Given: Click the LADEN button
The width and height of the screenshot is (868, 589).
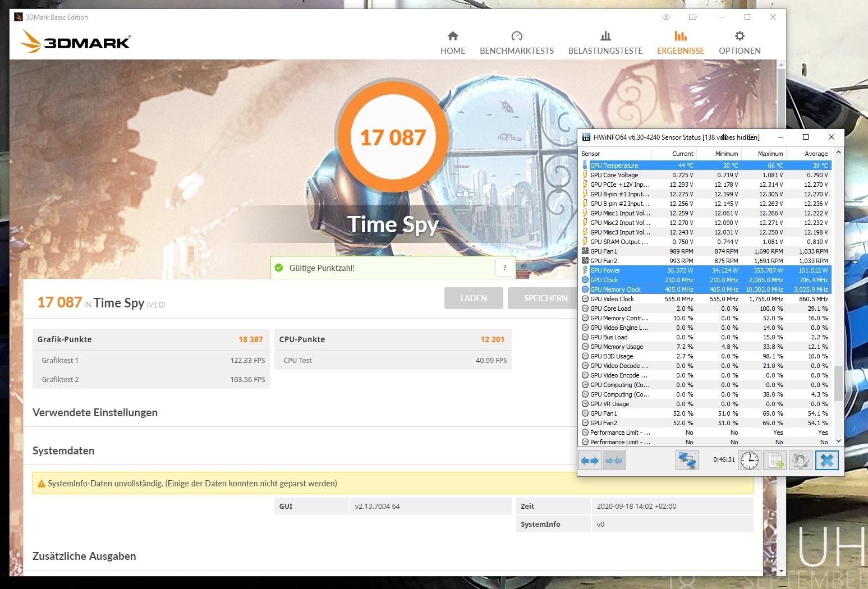Looking at the screenshot, I should pos(474,298).
